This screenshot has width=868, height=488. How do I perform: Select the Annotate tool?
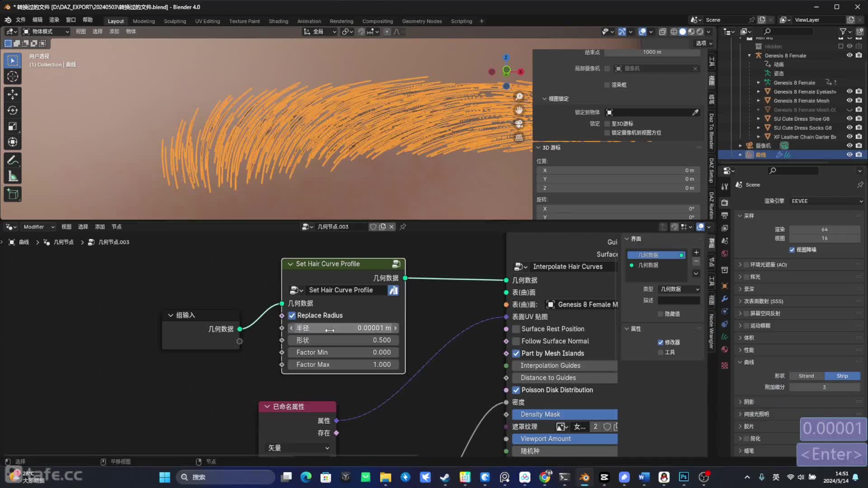click(13, 160)
